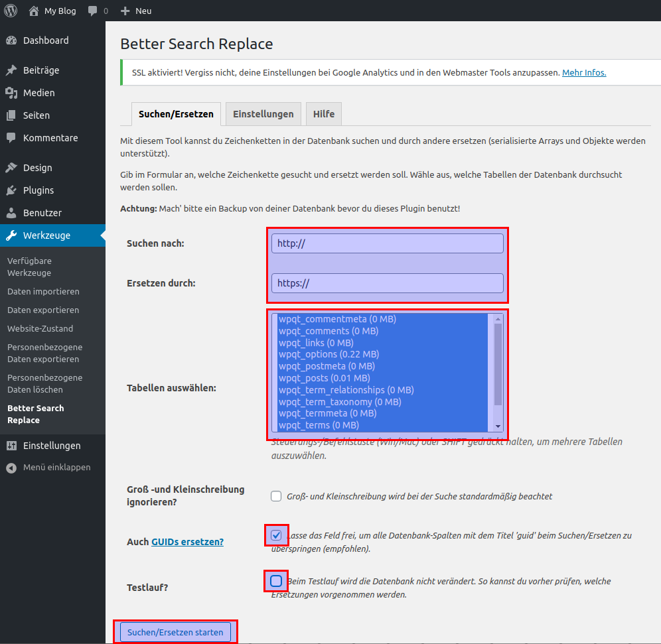Viewport: 661px width, 644px height.
Task: Open the Dashboard menu label
Action: click(46, 40)
